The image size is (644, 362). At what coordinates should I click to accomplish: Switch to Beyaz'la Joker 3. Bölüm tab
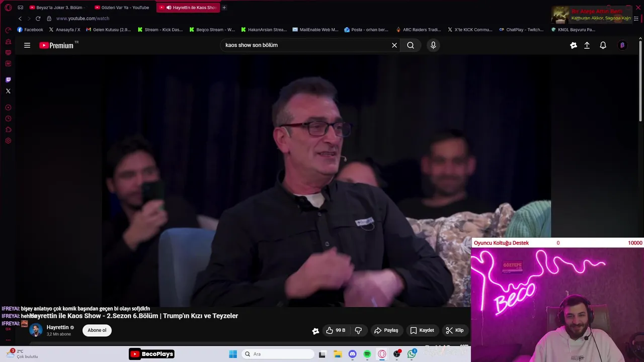pos(58,8)
